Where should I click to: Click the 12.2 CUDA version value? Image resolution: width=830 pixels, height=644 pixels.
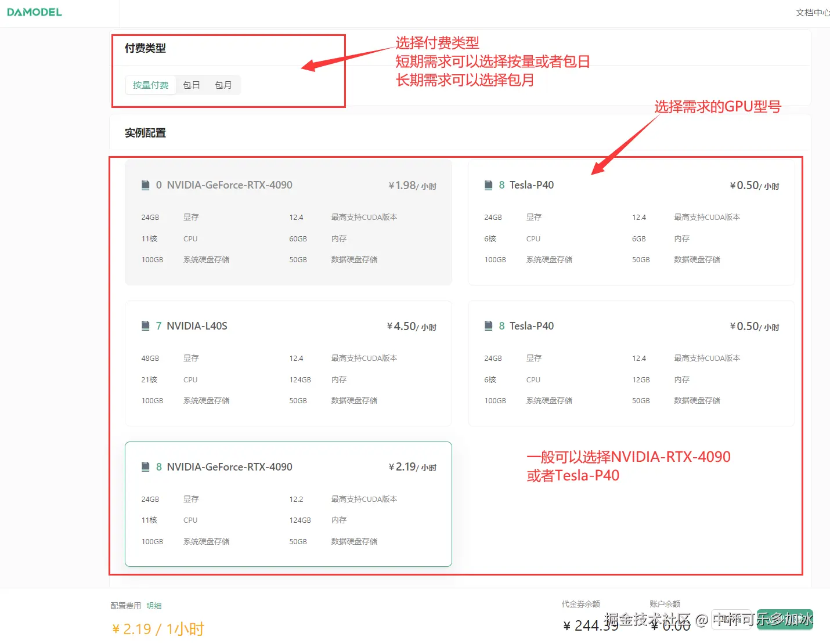(296, 500)
